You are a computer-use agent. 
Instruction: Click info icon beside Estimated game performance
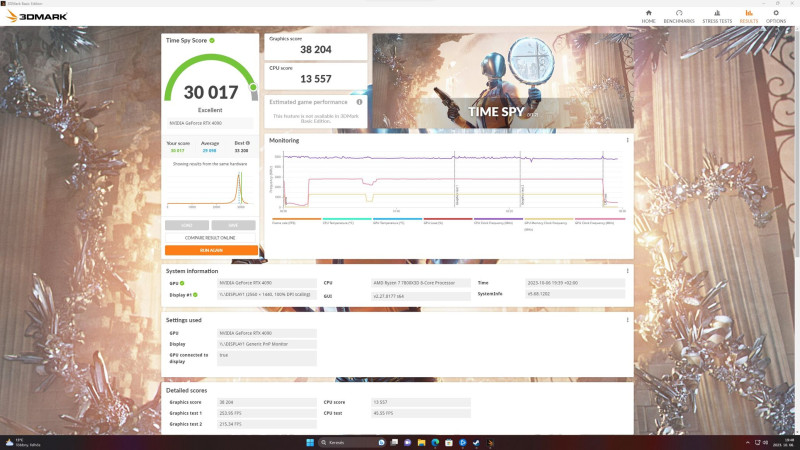click(359, 102)
